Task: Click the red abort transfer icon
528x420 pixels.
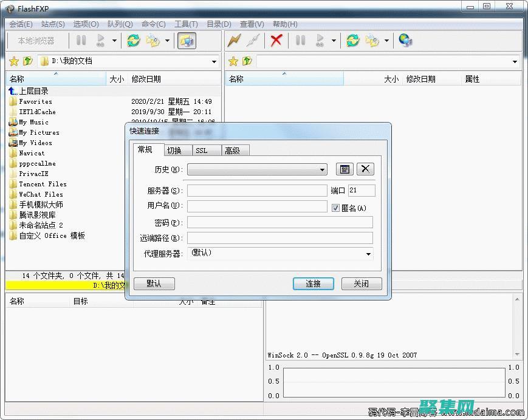Action: click(x=275, y=41)
